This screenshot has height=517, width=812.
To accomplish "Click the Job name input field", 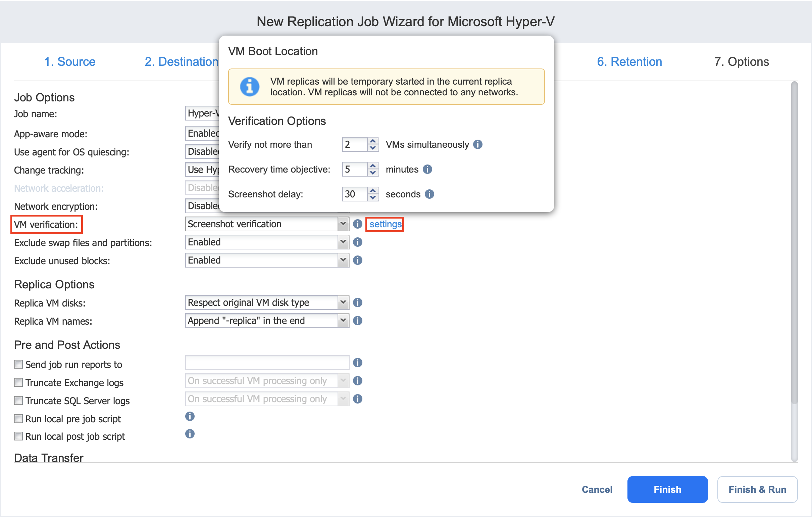I will [202, 113].
